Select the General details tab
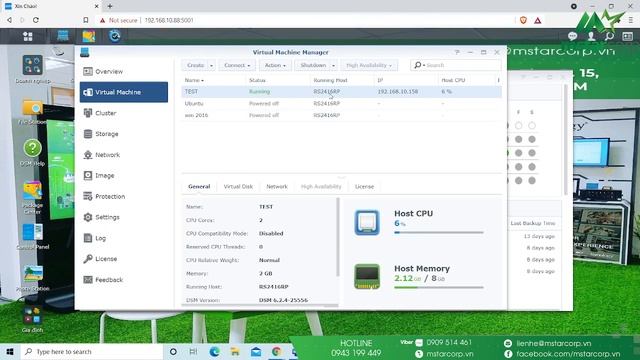This screenshot has height=360, width=640. [x=199, y=187]
